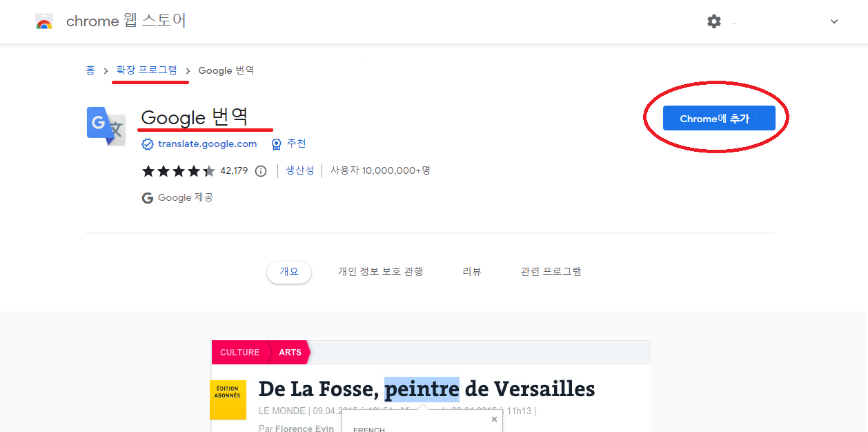Close the translation popup with X
Image resolution: width=868 pixels, height=432 pixels.
pos(494,419)
